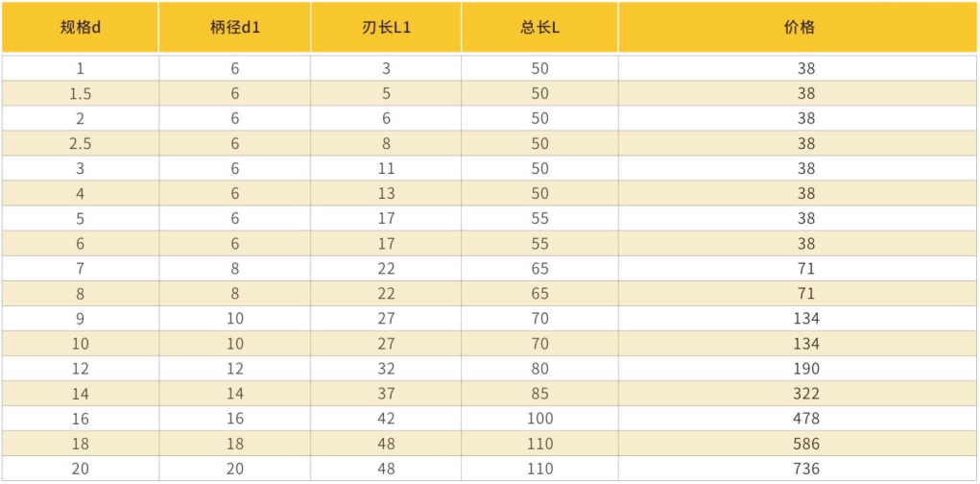Screen dimensions: 980x484
Task: Select the price cell showing 736
Action: (x=806, y=469)
